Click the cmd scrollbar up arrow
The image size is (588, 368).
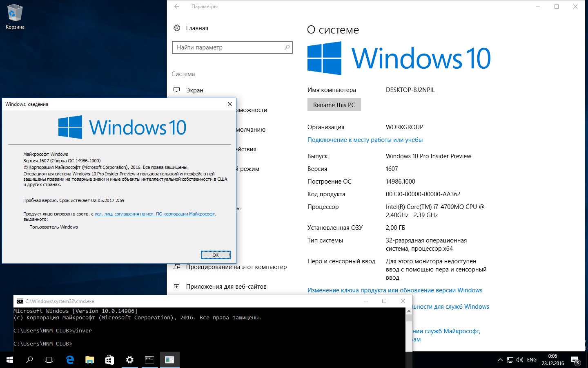pos(409,311)
